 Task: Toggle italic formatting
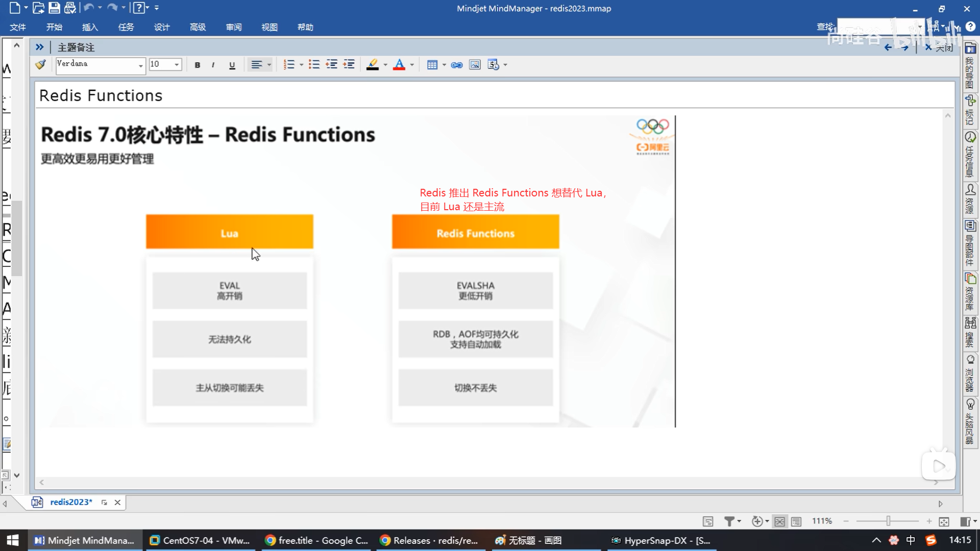(x=213, y=65)
